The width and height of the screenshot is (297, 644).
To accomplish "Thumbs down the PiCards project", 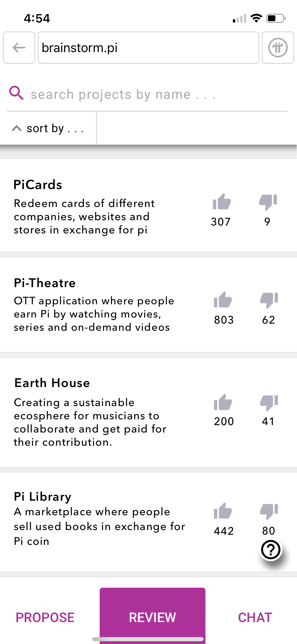I will coord(268,202).
